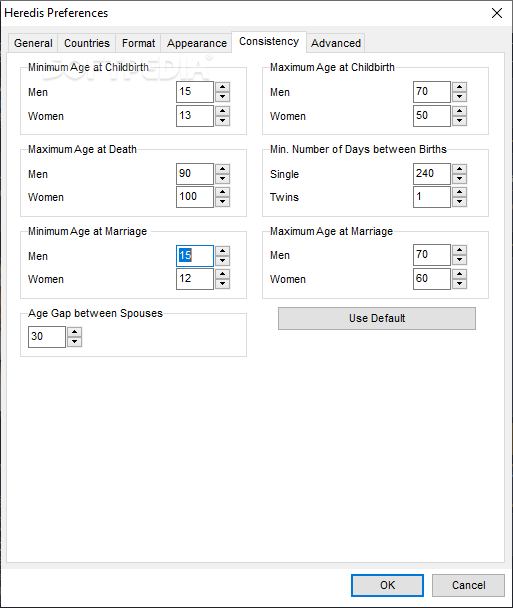The height and width of the screenshot is (608, 513).
Task: Decrease minimum days between Single births
Action: (459, 179)
